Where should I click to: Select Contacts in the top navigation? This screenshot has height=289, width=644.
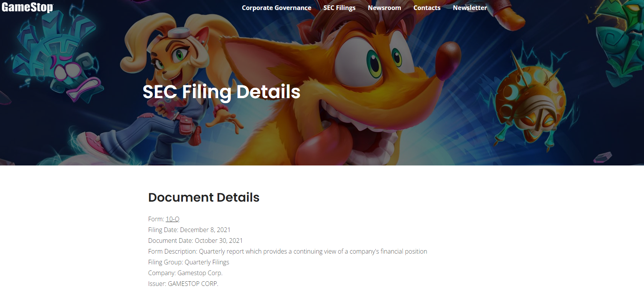pyautogui.click(x=427, y=8)
